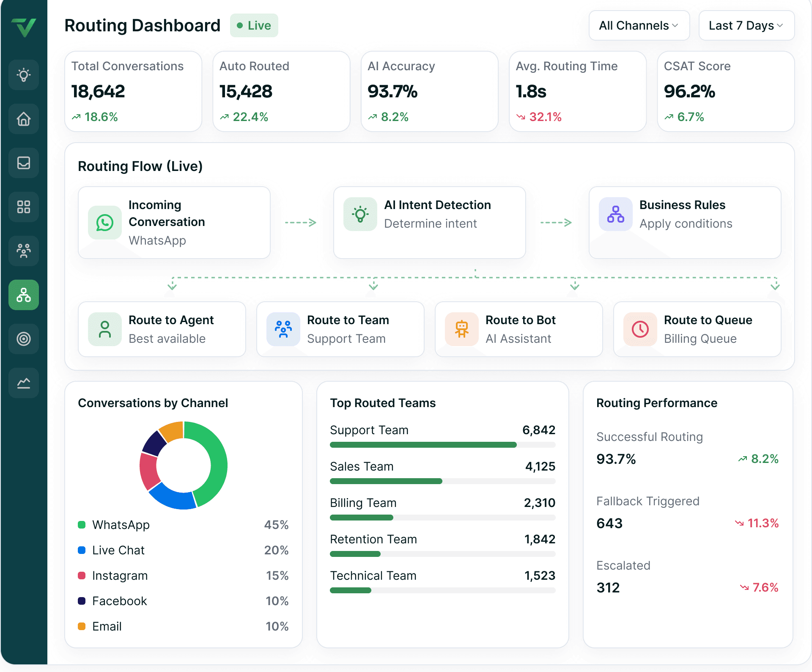Open the inbox sidebar icon
Viewport: 812px width, 672px height.
[x=24, y=163]
